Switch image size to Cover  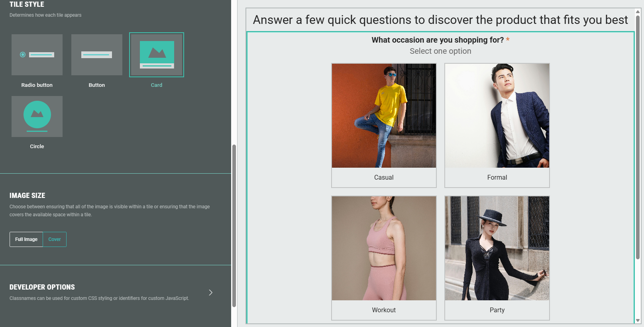pos(55,239)
